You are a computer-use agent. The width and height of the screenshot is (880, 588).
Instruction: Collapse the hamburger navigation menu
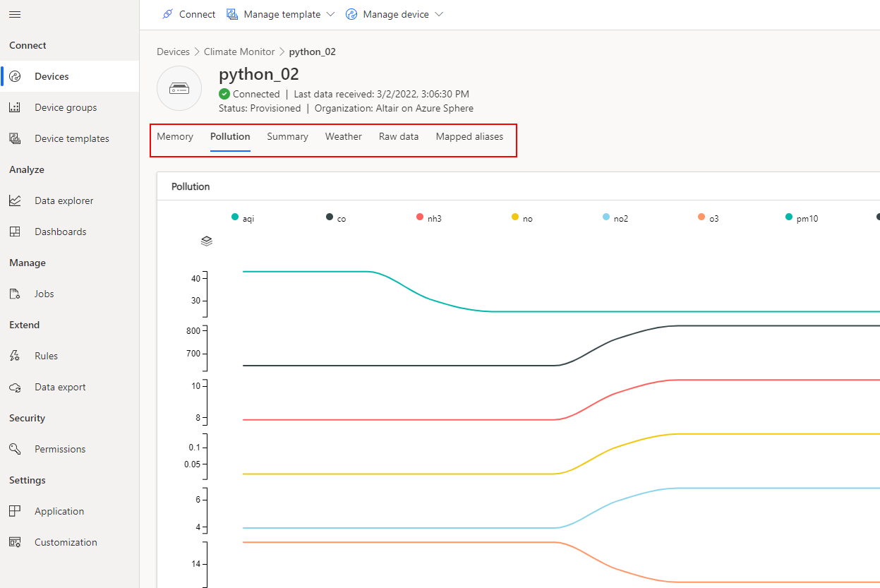(x=15, y=14)
